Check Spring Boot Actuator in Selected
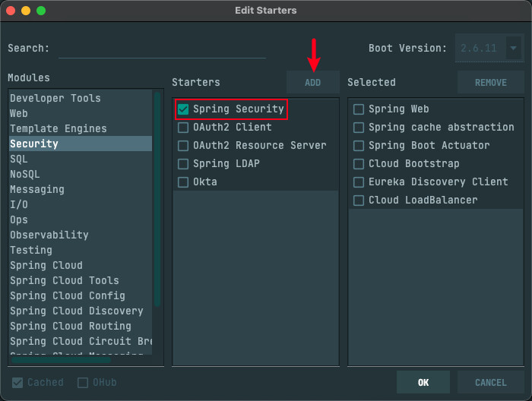The height and width of the screenshot is (401, 532). pyautogui.click(x=359, y=146)
